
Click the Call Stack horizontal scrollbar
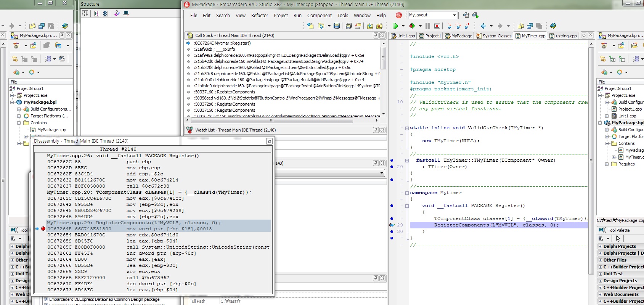[x=271, y=120]
